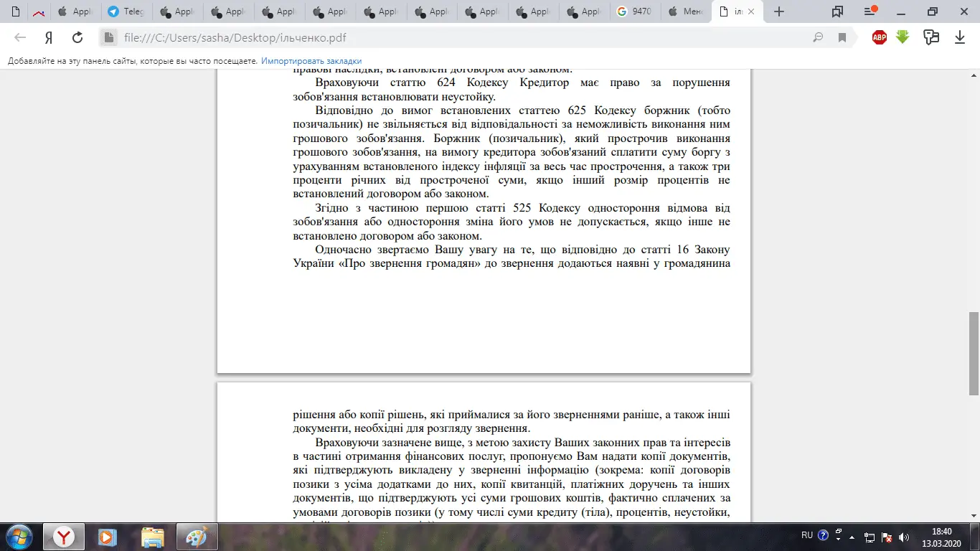The height and width of the screenshot is (551, 980).
Task: Switch to the Google 9470 tab
Action: (635, 11)
